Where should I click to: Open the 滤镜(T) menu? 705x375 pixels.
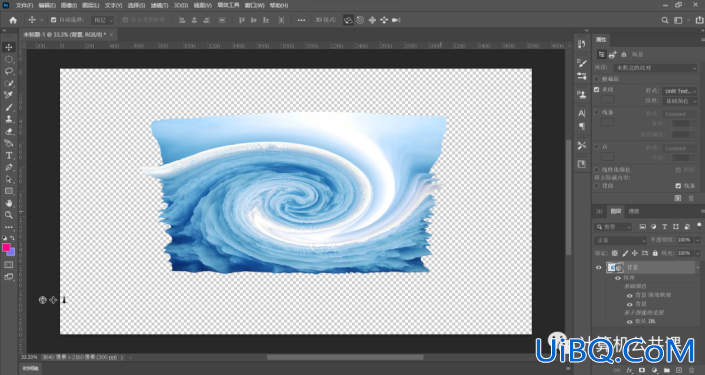160,5
